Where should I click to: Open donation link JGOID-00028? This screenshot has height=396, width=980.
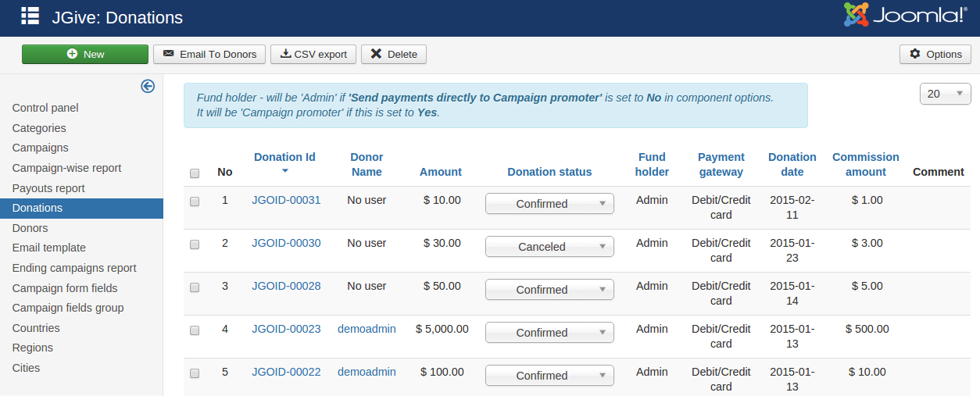286,286
